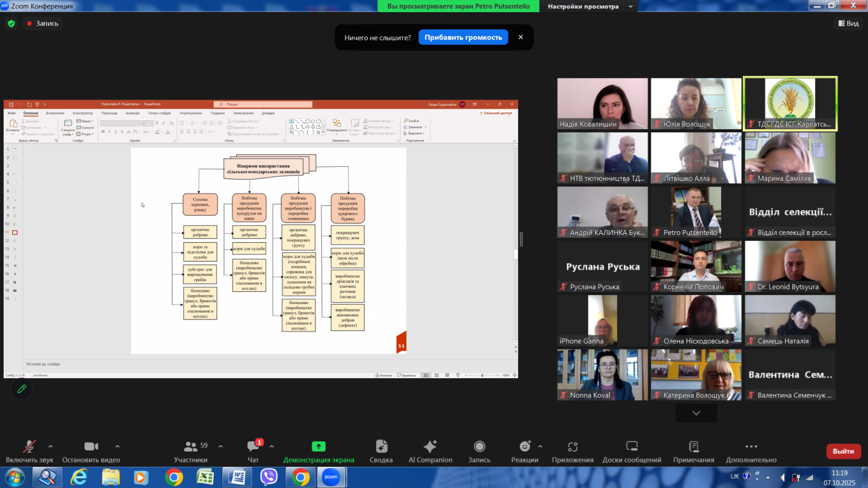This screenshot has height=488, width=868.
Task: Open the AI Companion
Action: (x=430, y=447)
